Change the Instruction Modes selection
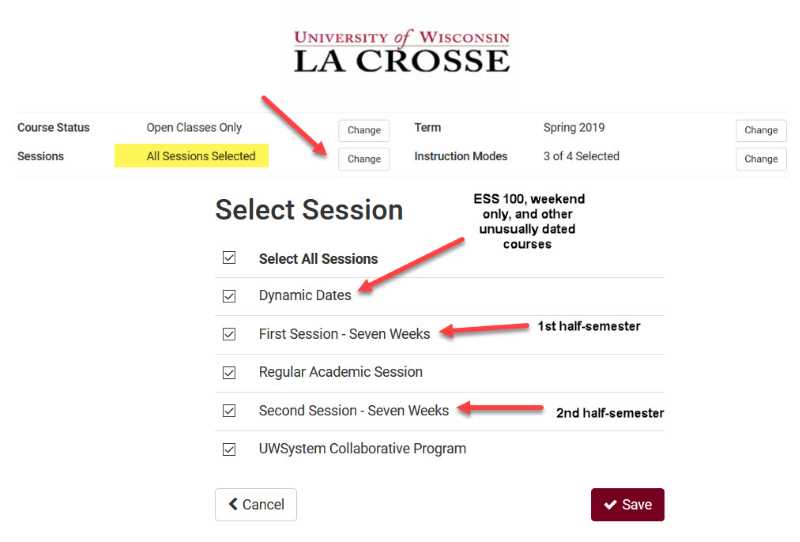This screenshot has width=800, height=542. pyautogui.click(x=761, y=159)
